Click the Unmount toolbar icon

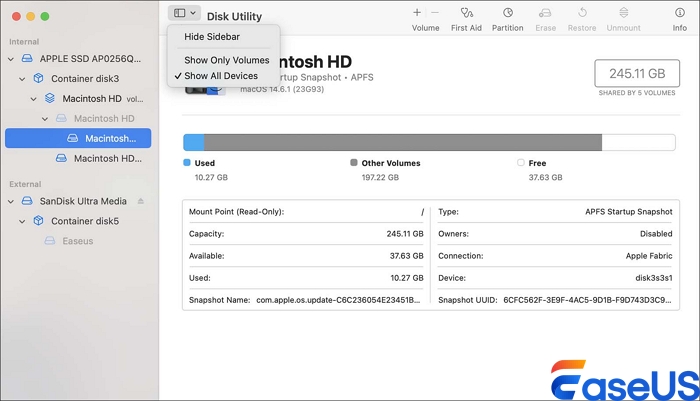[x=625, y=13]
